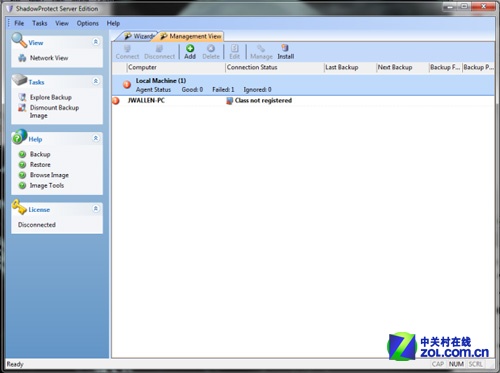Viewport: 500px width, 373px height.
Task: Select the JWALLEN-PC computer name
Action: point(146,100)
